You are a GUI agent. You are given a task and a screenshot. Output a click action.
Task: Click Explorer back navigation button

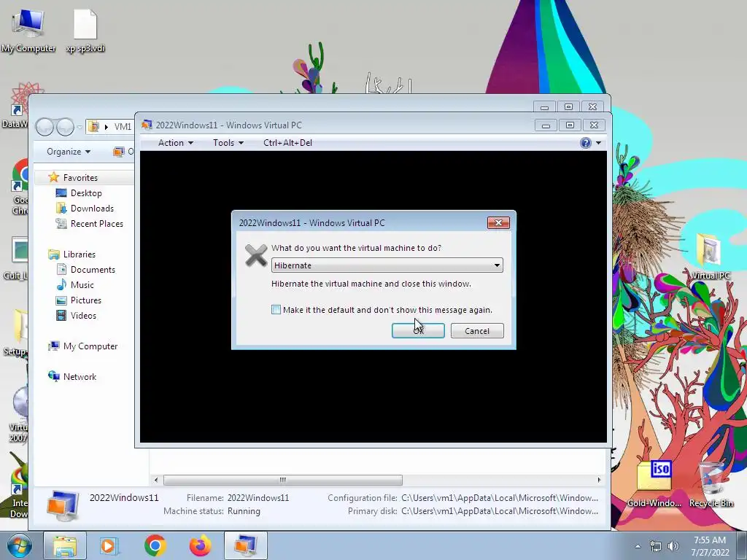[44, 127]
